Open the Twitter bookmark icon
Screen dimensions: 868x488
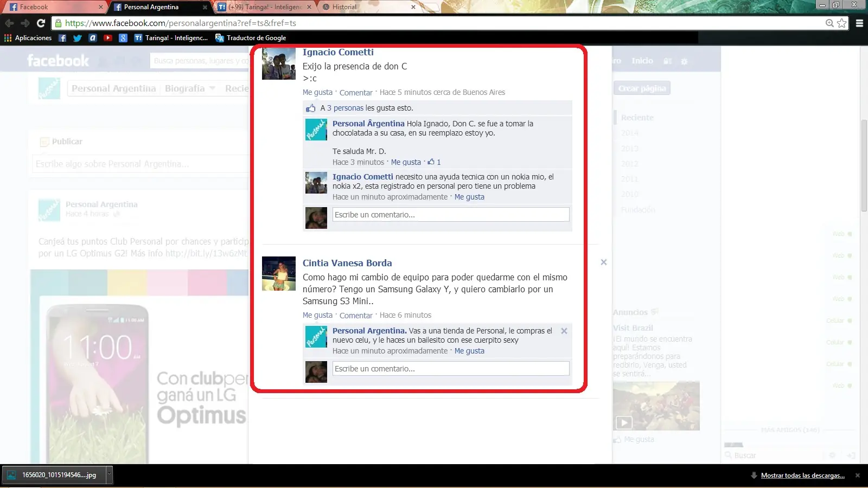pos(78,38)
